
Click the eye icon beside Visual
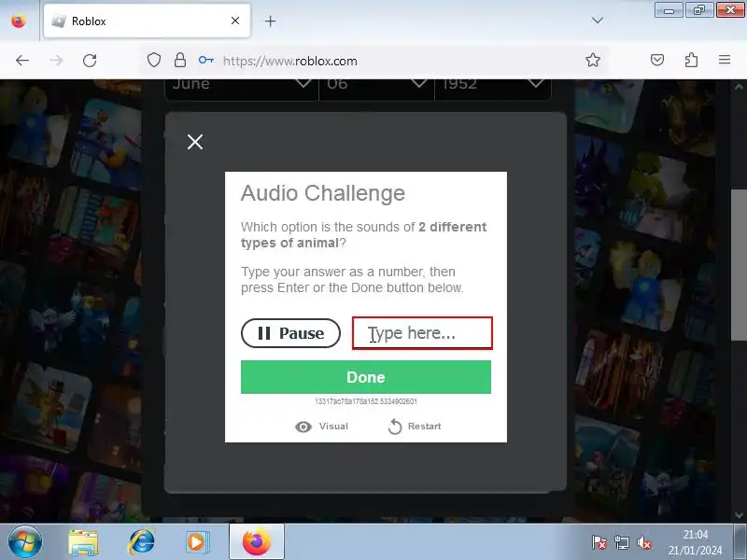[x=303, y=427]
